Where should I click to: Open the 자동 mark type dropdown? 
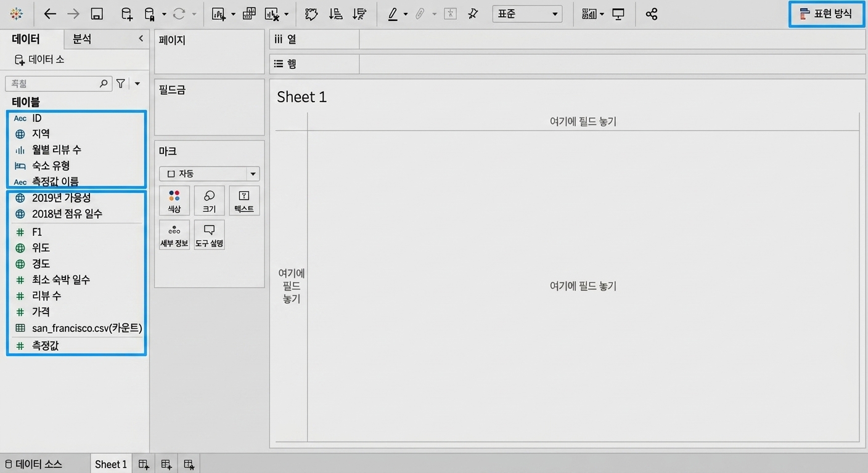[209, 174]
